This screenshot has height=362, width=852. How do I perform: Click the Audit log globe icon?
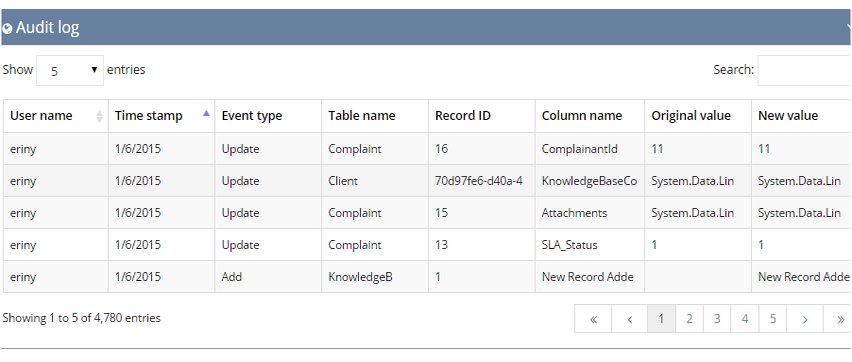[x=7, y=29]
